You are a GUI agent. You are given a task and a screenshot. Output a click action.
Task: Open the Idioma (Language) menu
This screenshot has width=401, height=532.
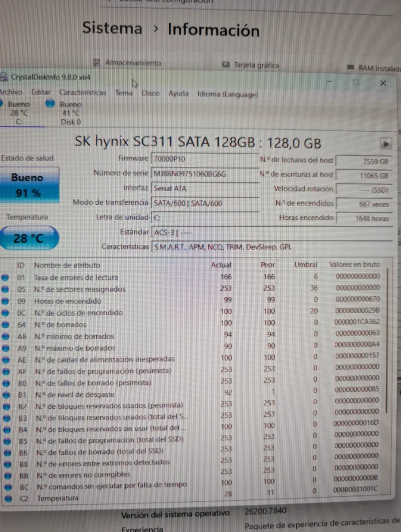[228, 94]
